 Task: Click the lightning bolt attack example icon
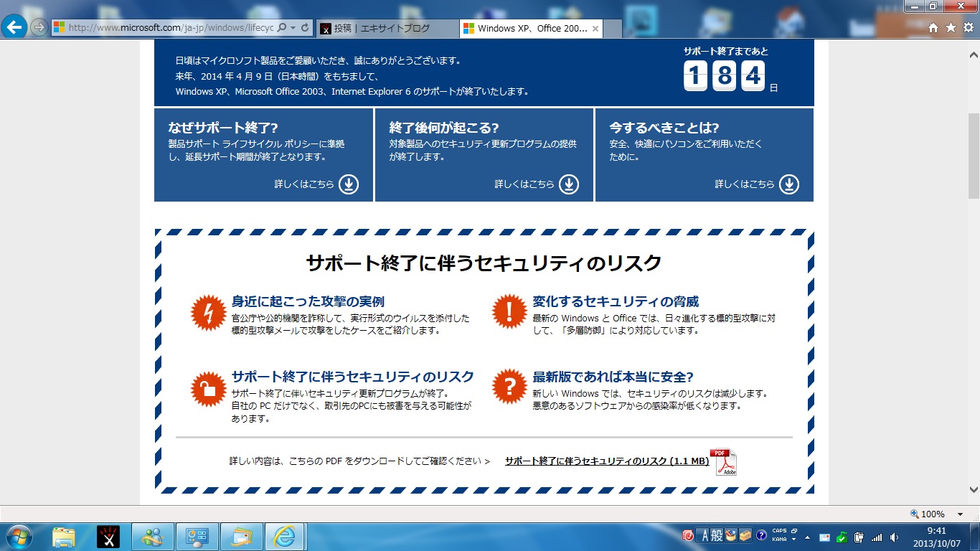pyautogui.click(x=208, y=312)
